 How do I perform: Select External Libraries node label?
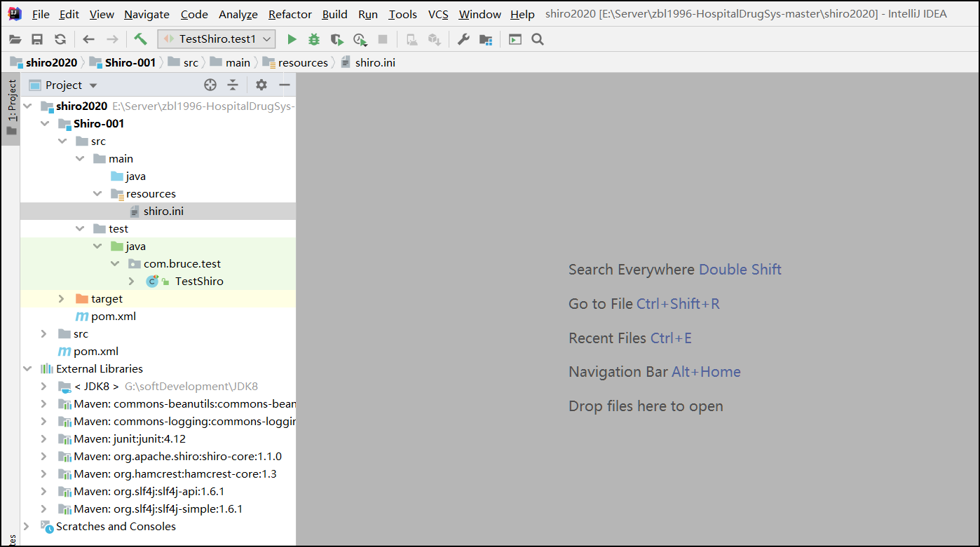(x=100, y=368)
